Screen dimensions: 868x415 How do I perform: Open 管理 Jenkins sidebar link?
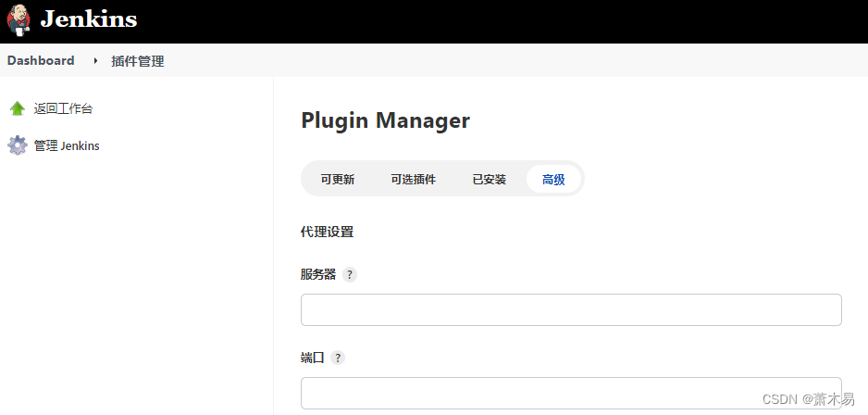tap(67, 146)
